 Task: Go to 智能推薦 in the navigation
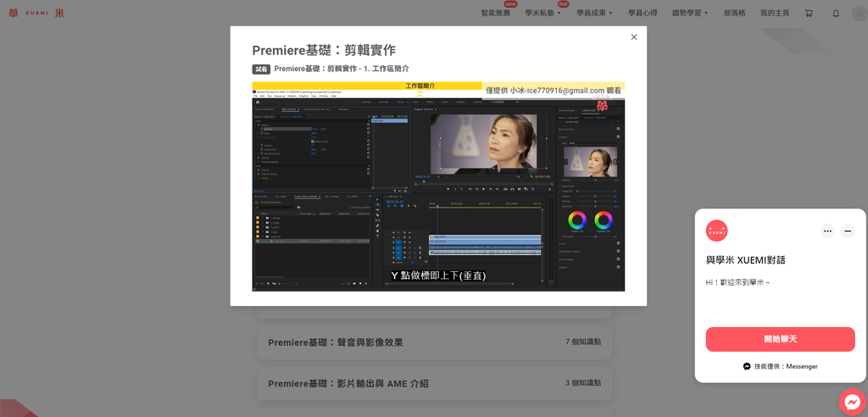[496, 14]
